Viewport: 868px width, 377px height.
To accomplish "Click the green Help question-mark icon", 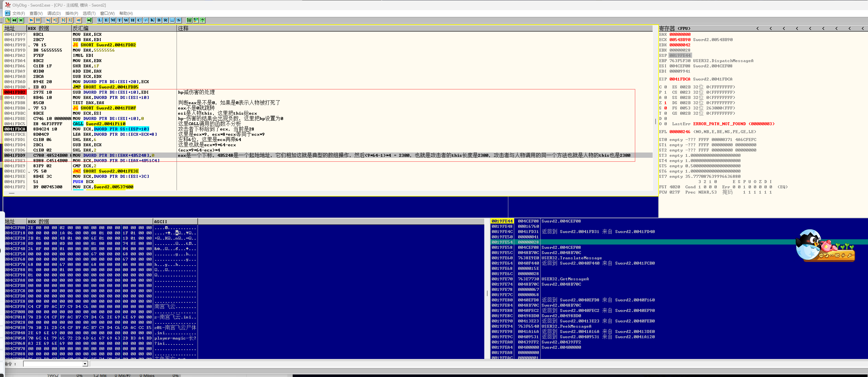I will (202, 20).
